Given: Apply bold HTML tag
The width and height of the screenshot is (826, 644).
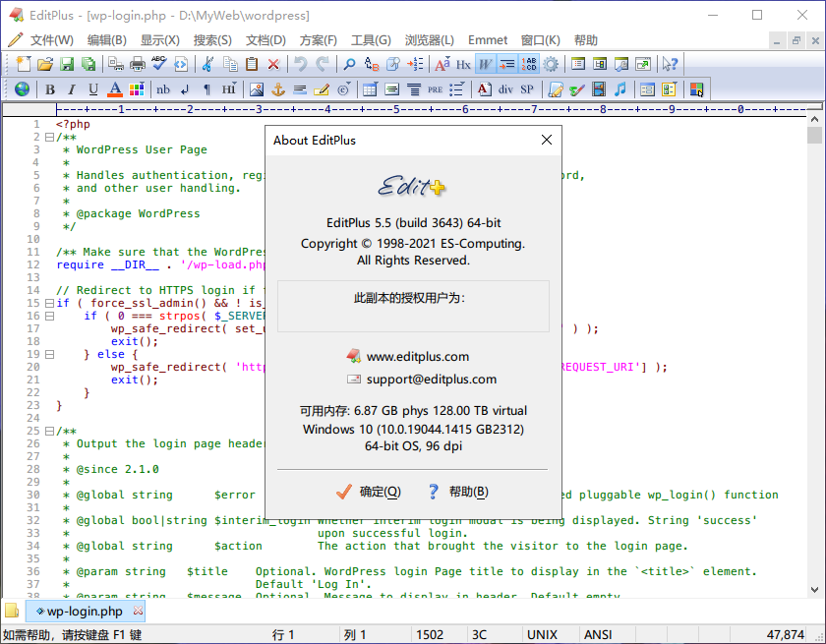Looking at the screenshot, I should 50,89.
